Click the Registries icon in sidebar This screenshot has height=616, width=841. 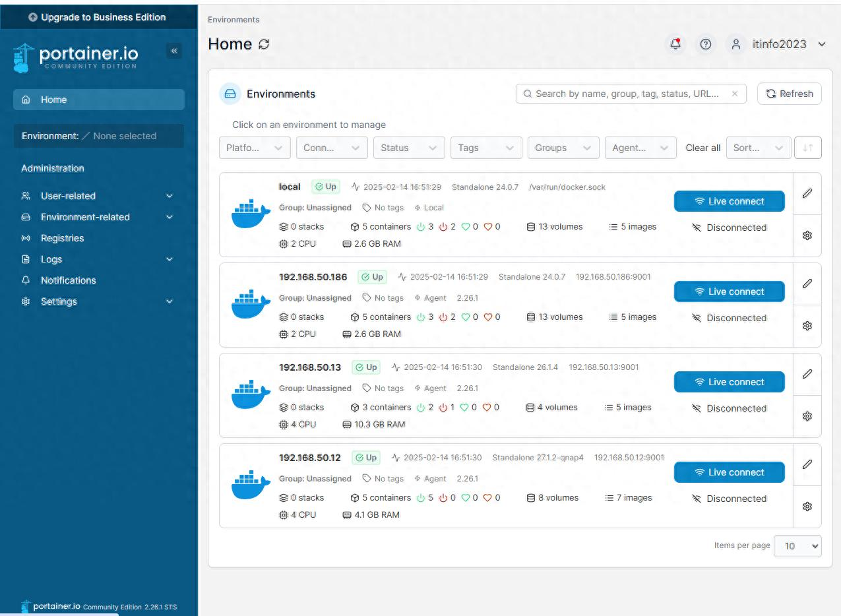[x=26, y=238]
